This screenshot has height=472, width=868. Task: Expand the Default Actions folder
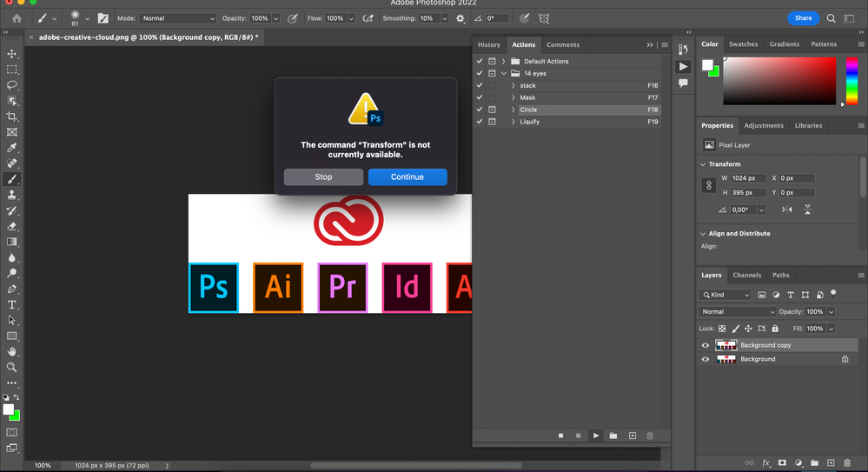(503, 62)
